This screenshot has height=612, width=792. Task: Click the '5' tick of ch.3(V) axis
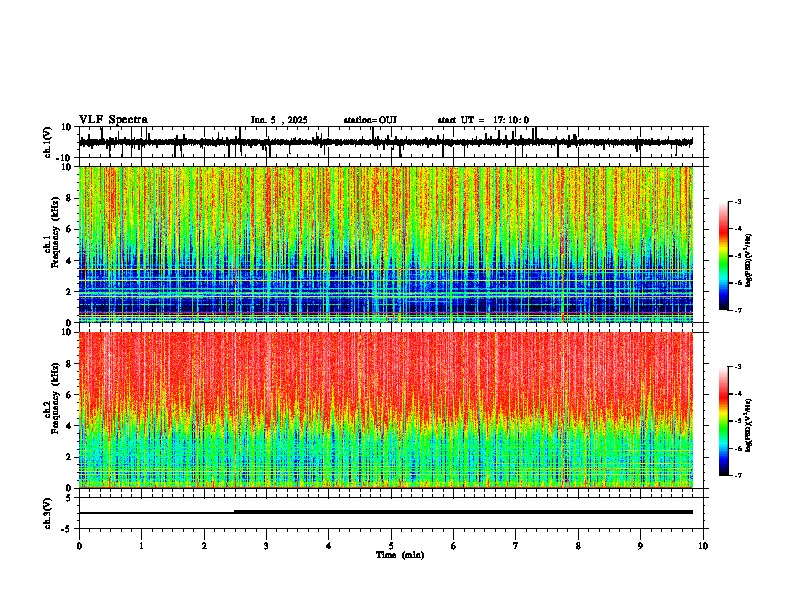coord(69,498)
